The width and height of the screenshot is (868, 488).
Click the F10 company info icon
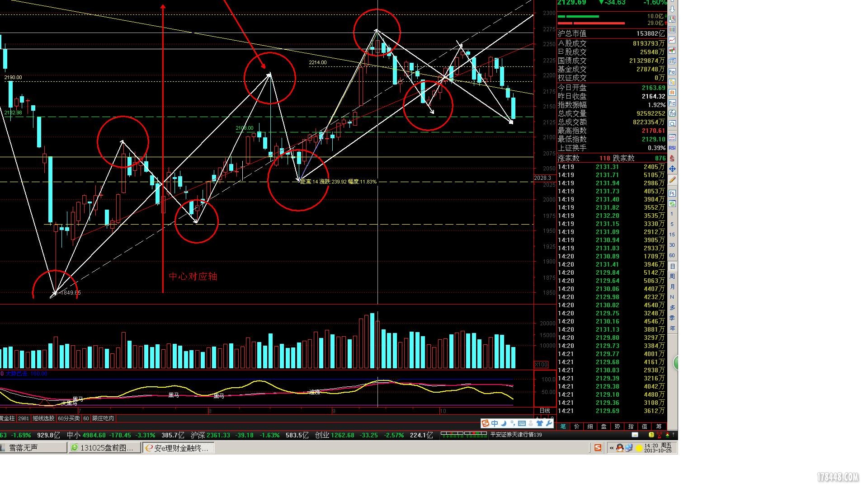click(672, 71)
